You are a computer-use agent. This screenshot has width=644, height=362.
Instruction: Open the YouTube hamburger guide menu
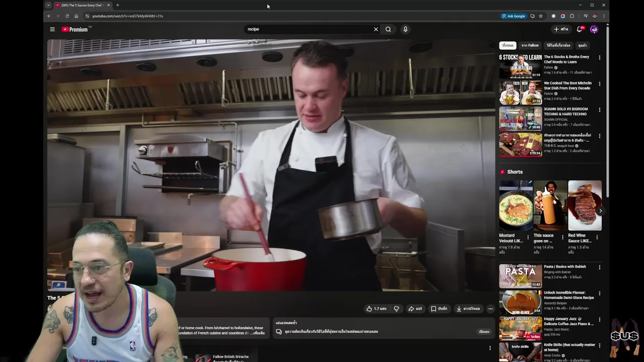click(52, 29)
